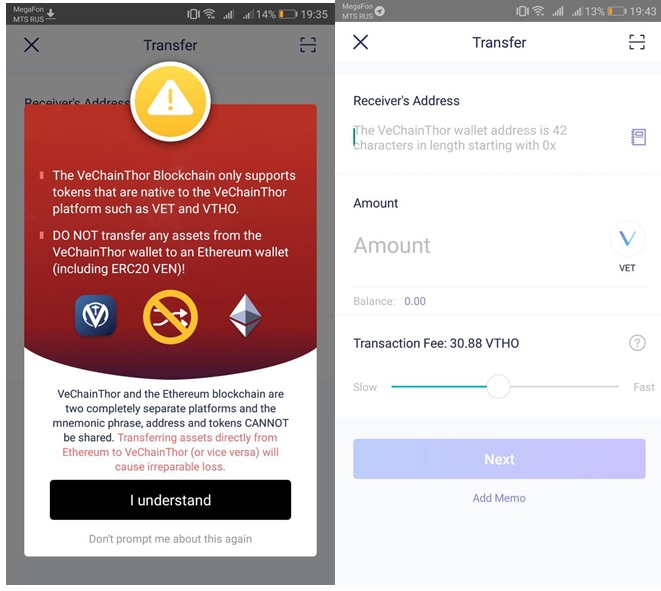
Task: Tap the yellow warning triangle icon
Action: coord(170,101)
